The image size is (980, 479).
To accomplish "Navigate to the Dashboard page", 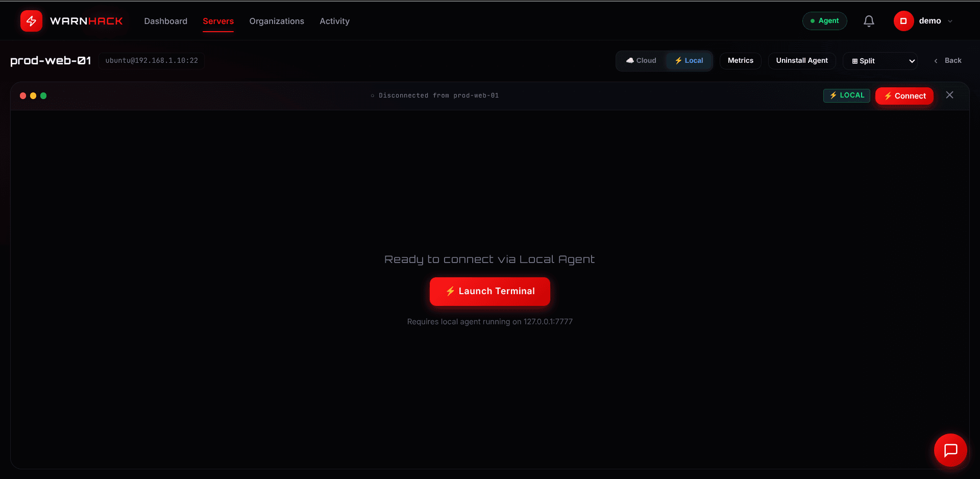I will 165,21.
